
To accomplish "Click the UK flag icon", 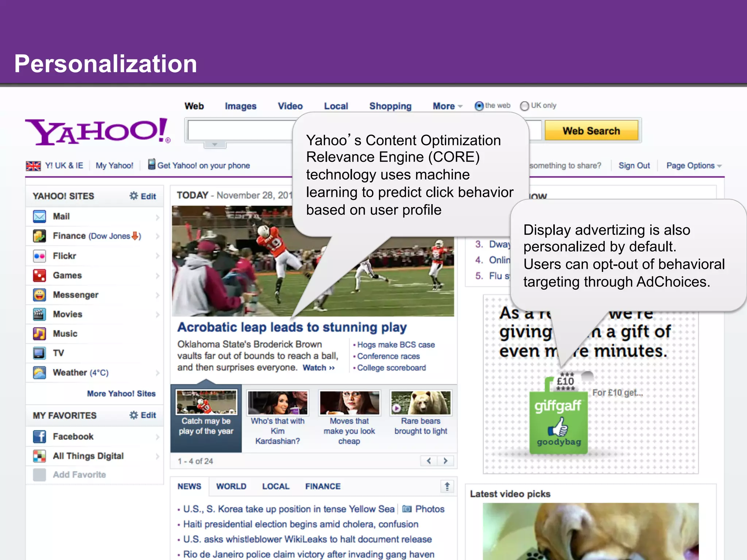I will click(33, 166).
